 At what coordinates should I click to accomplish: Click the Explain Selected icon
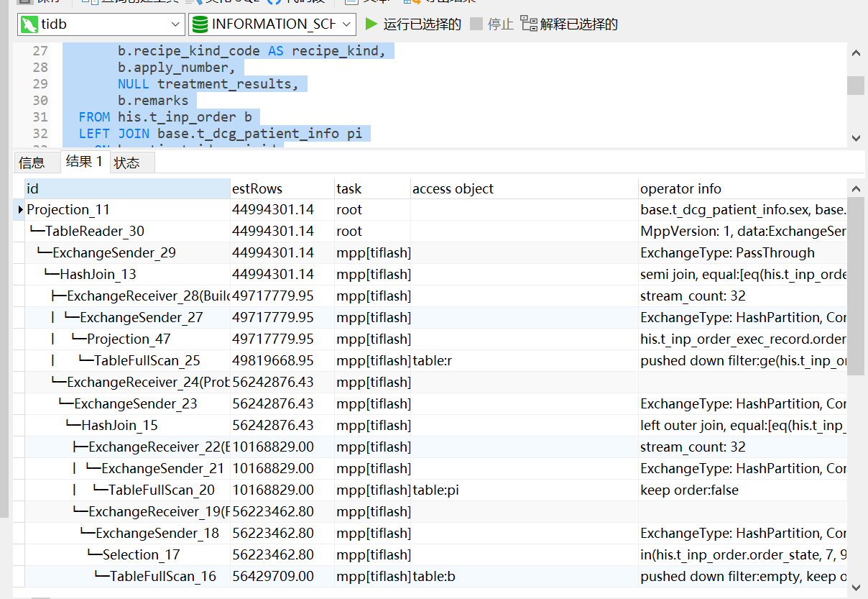pos(529,24)
